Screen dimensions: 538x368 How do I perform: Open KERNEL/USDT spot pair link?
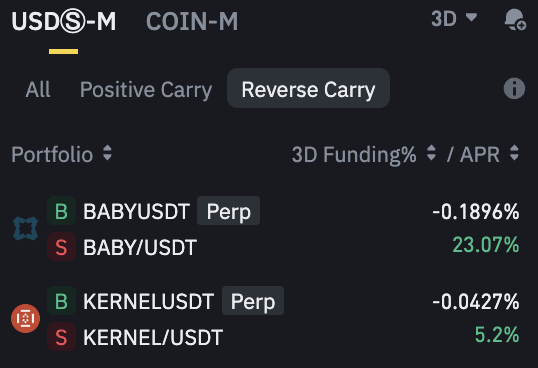(x=153, y=337)
